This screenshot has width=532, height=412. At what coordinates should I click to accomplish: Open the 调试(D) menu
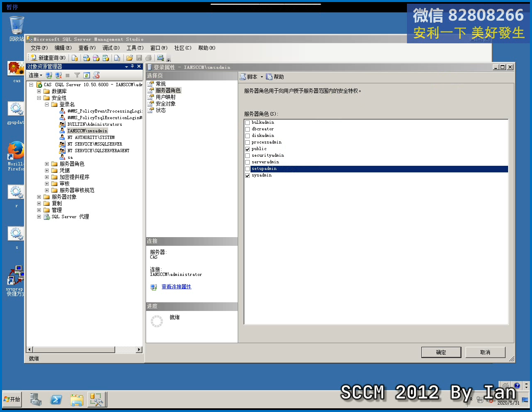coord(111,48)
